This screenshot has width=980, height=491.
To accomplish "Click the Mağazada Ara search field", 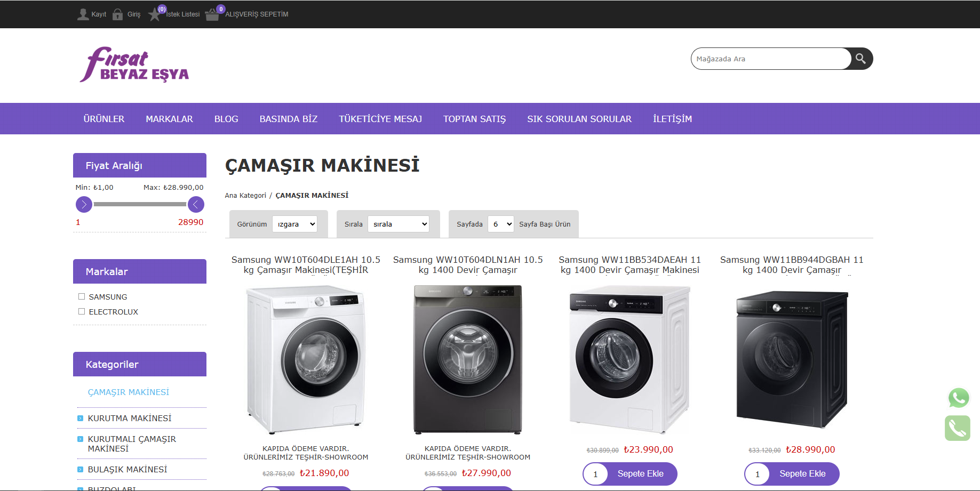I will pyautogui.click(x=770, y=59).
